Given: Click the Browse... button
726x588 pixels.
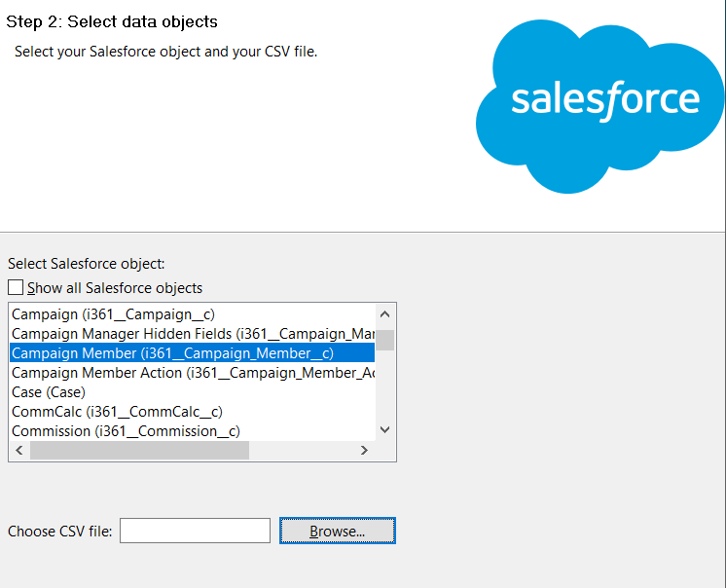Looking at the screenshot, I should click(338, 531).
